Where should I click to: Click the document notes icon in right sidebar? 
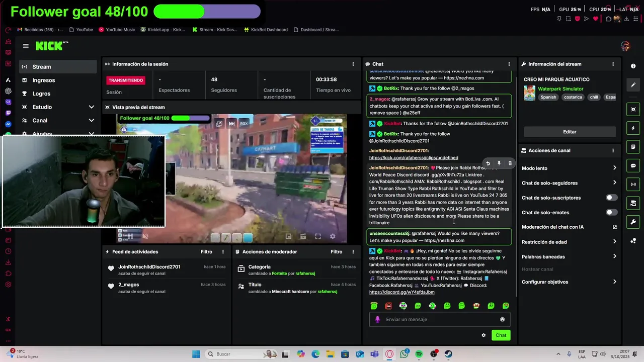point(633,147)
